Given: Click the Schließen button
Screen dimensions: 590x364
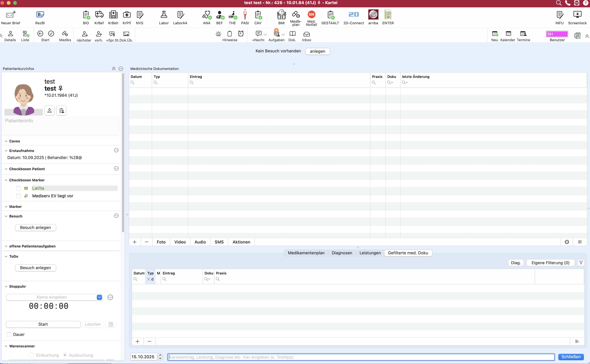Looking at the screenshot, I should click(x=571, y=357).
